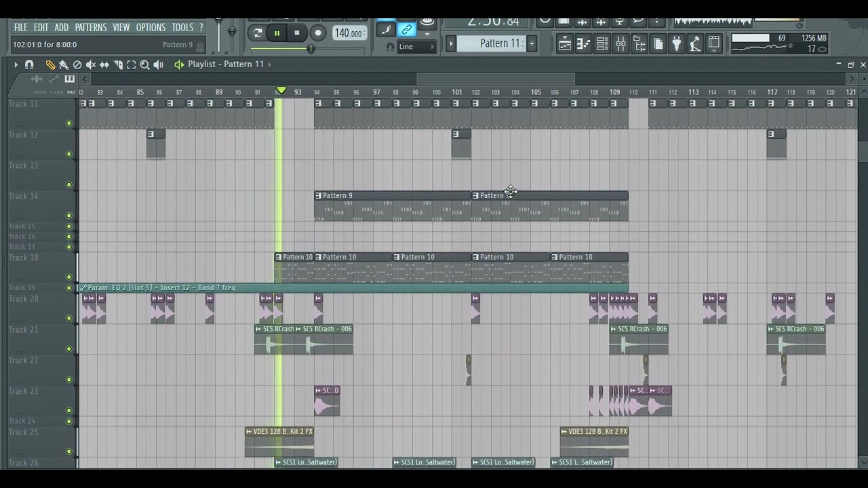This screenshot has height=488, width=868.
Task: Open the PATTERNS menu
Action: click(90, 28)
